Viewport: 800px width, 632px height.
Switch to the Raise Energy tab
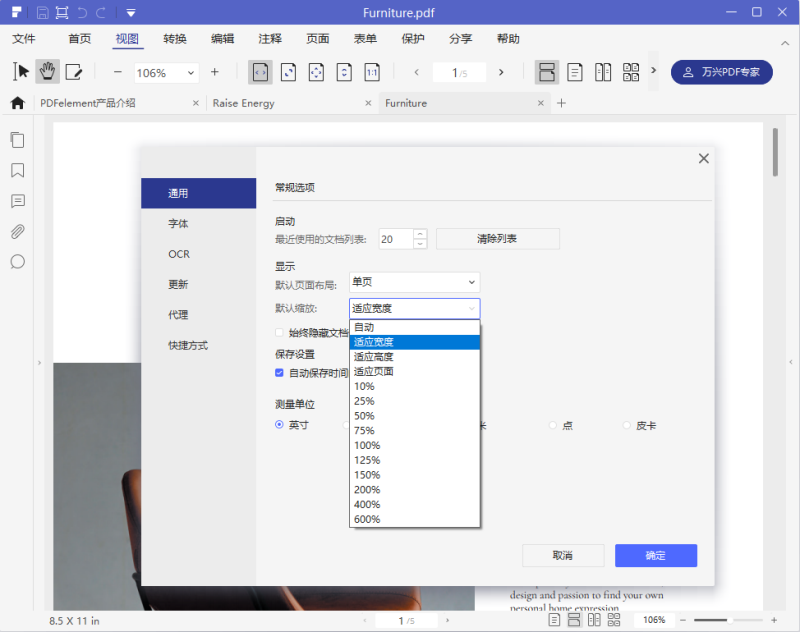243,103
